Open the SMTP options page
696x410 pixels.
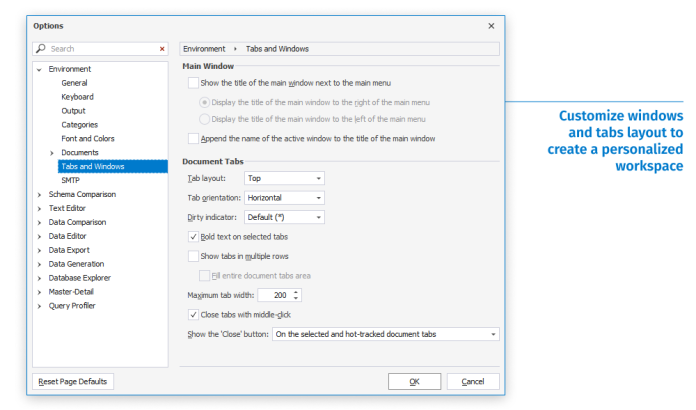point(70,181)
